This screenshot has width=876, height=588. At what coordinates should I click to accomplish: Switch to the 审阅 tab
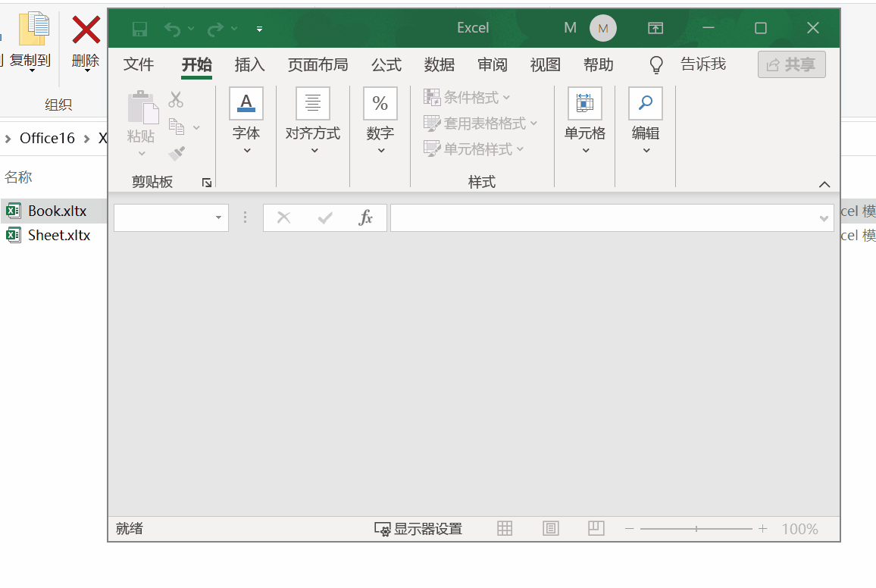pos(493,64)
